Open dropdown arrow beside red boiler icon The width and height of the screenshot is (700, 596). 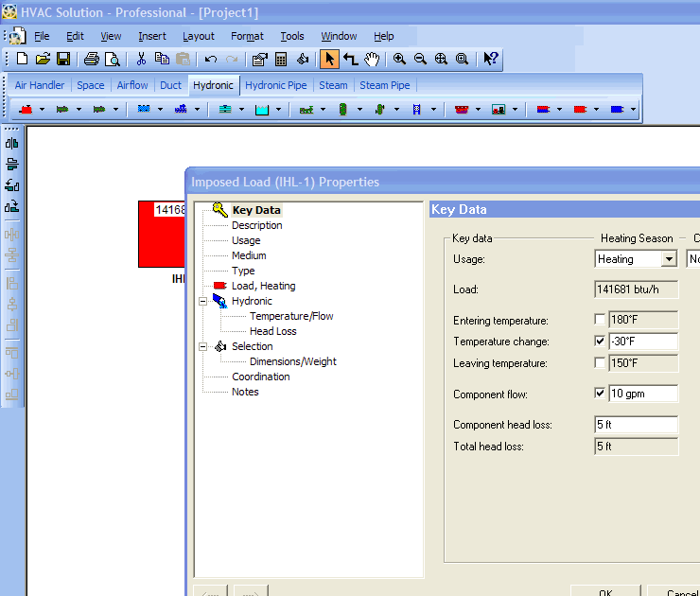pyautogui.click(x=42, y=110)
